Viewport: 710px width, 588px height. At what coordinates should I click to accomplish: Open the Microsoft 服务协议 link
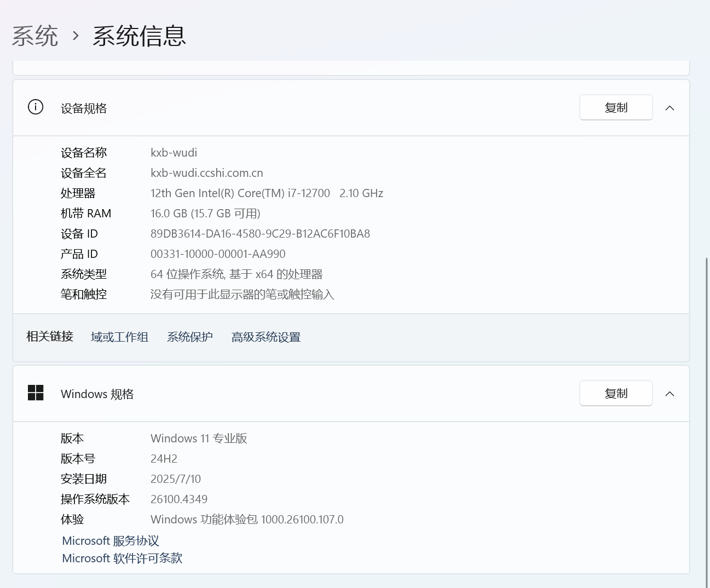pyautogui.click(x=111, y=541)
